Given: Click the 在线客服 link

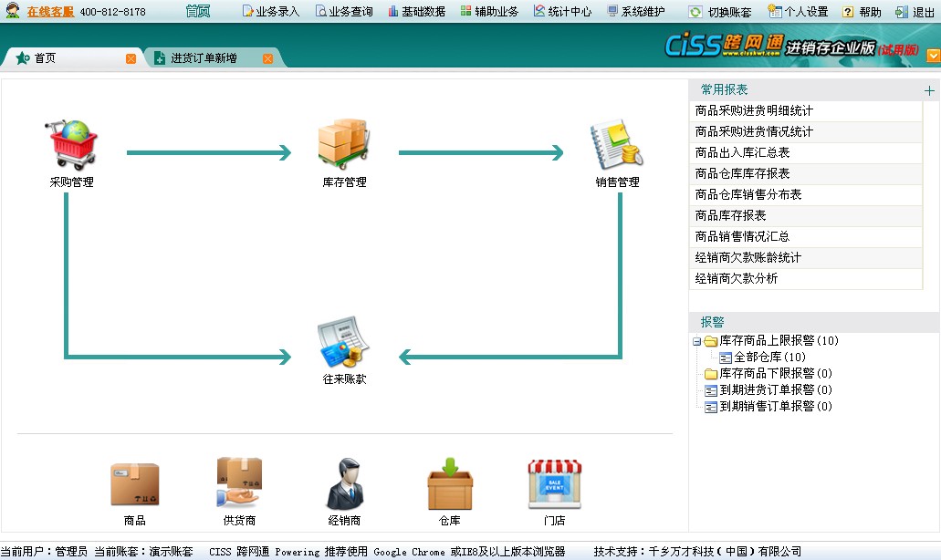Looking at the screenshot, I should pyautogui.click(x=50, y=12).
